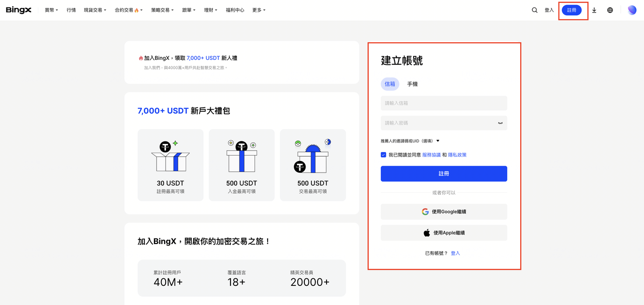Click the purple orb avatar icon
Screen dimensions: 644x305
(x=632, y=10)
